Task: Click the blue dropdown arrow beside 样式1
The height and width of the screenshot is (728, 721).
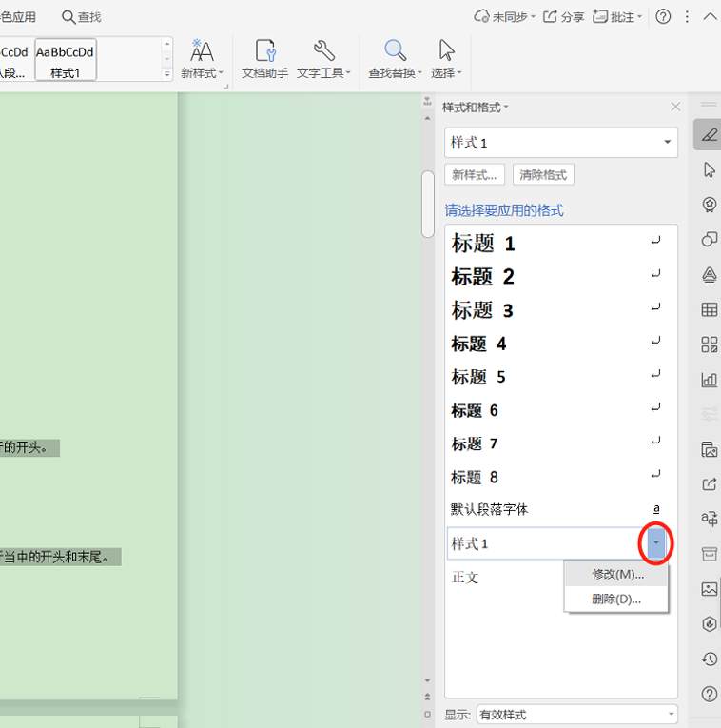Action: pos(655,542)
